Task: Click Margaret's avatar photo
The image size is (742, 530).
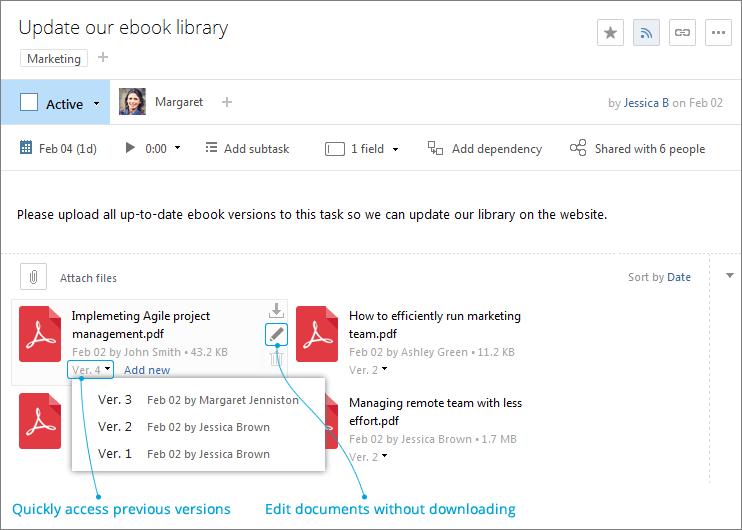Action: pyautogui.click(x=132, y=102)
